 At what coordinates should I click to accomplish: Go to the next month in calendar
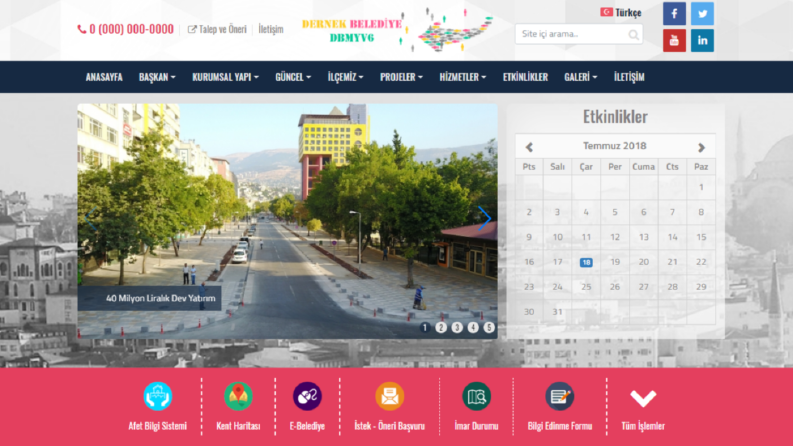(701, 147)
